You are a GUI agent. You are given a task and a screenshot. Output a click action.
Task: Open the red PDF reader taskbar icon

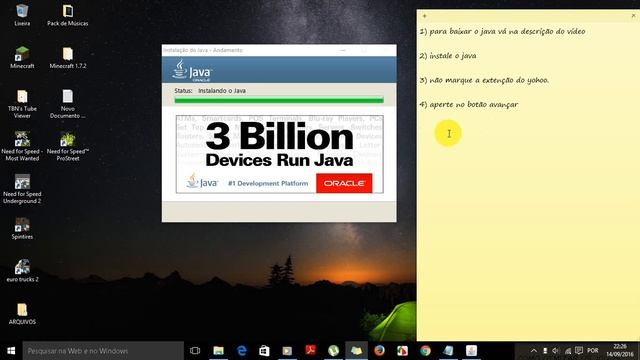[311, 351]
